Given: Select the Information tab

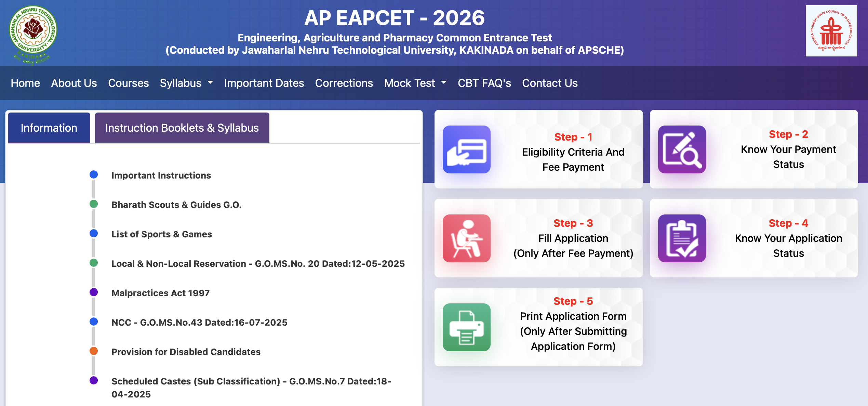Looking at the screenshot, I should [49, 128].
